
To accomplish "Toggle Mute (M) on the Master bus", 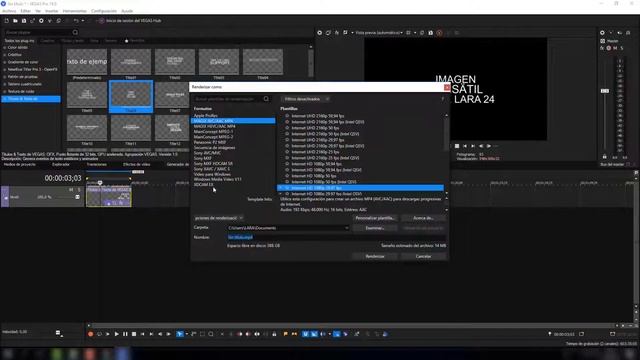I will point(615,48).
